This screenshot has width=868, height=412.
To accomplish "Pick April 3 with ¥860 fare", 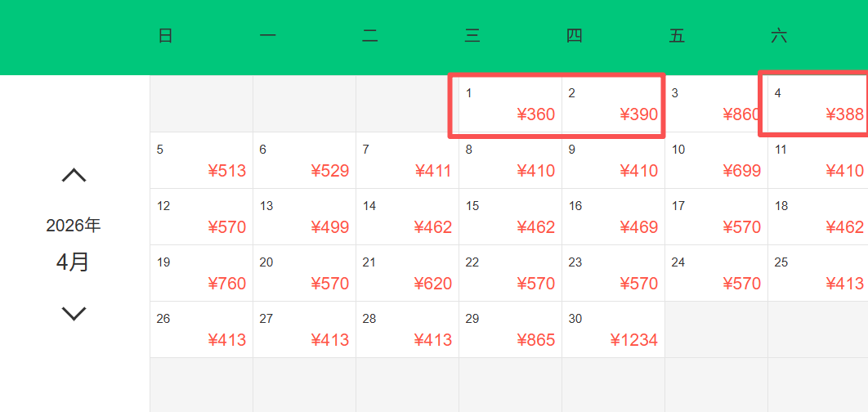I will point(716,104).
